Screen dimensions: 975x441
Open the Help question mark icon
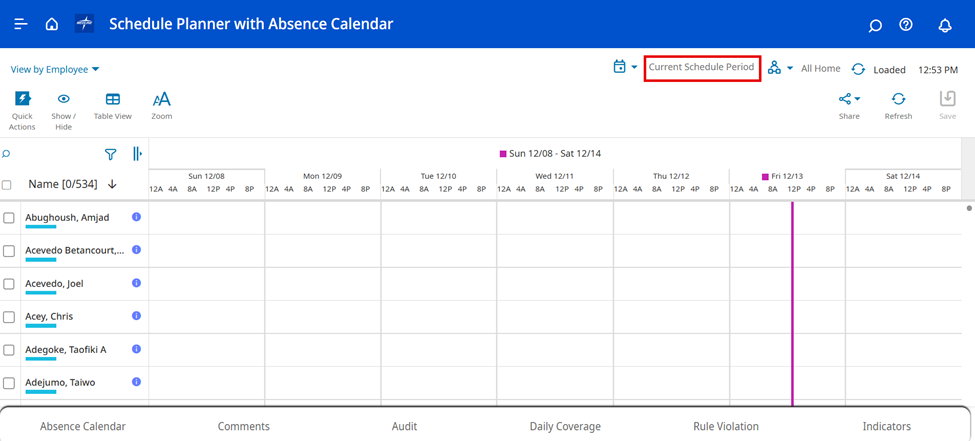click(906, 25)
